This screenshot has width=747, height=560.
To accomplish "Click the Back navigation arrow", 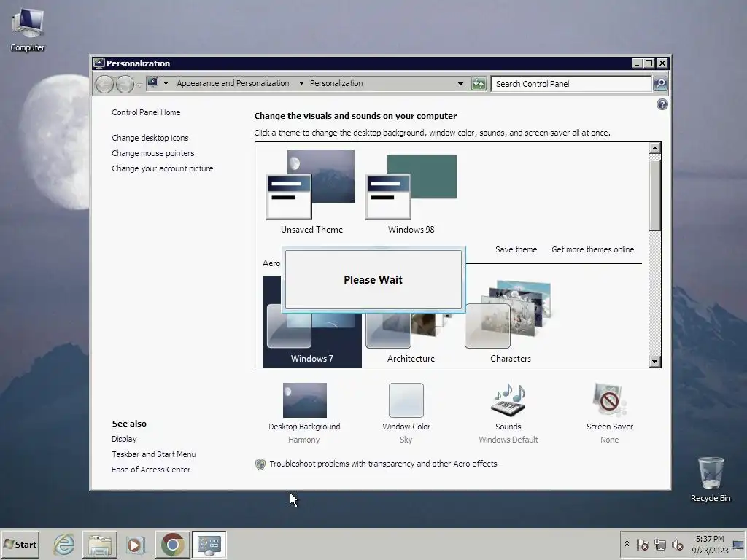I will click(x=104, y=85).
